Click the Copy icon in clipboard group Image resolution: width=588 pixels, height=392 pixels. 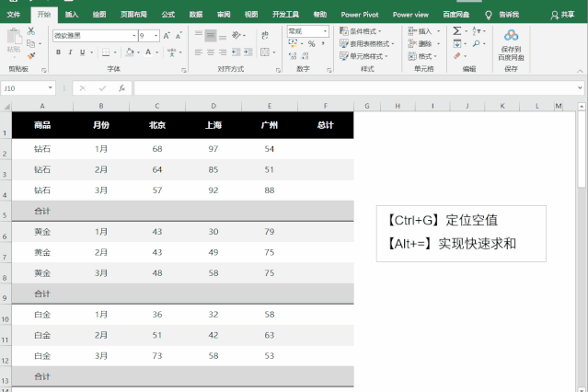coord(31,43)
